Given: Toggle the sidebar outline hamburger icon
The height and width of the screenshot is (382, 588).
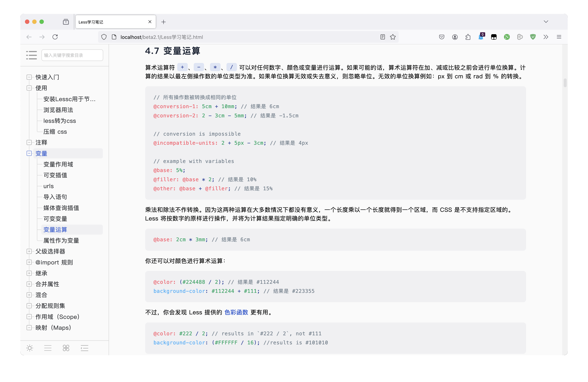Looking at the screenshot, I should (31, 55).
